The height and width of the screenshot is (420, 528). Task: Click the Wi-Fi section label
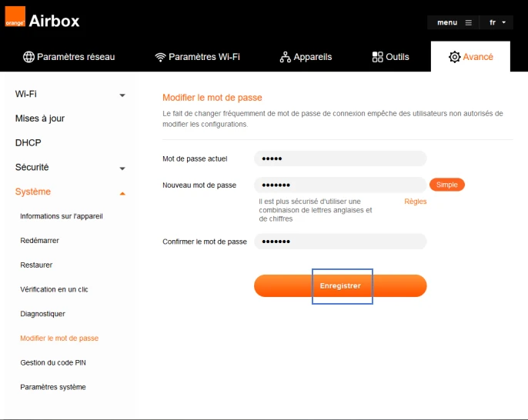[x=26, y=94]
